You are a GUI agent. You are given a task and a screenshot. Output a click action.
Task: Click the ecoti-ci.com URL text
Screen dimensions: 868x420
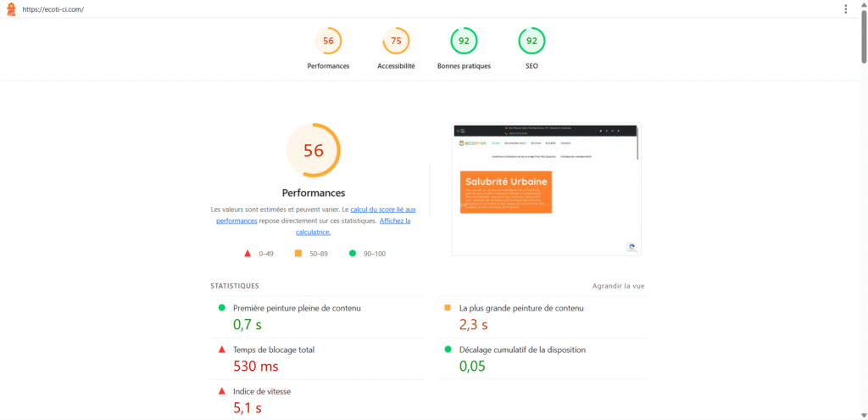coord(53,9)
